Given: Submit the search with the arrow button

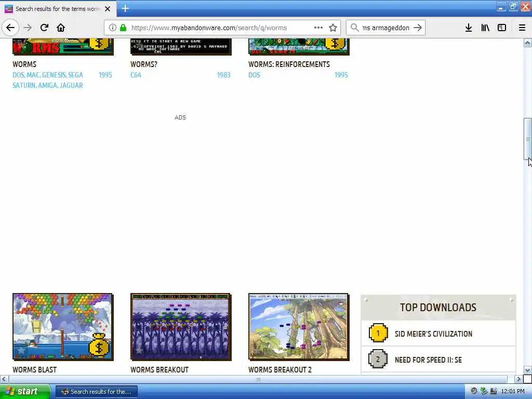Looking at the screenshot, I should [418, 28].
